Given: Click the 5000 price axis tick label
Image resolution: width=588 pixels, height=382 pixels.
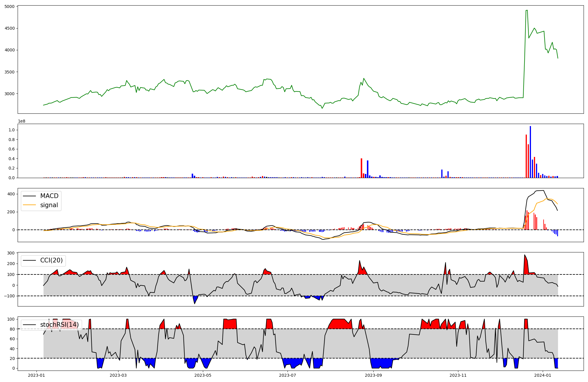Looking at the screenshot, I should 9,6.
